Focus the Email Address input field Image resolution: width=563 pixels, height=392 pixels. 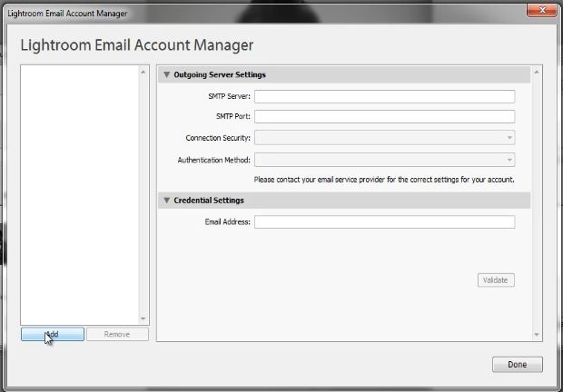click(x=384, y=222)
